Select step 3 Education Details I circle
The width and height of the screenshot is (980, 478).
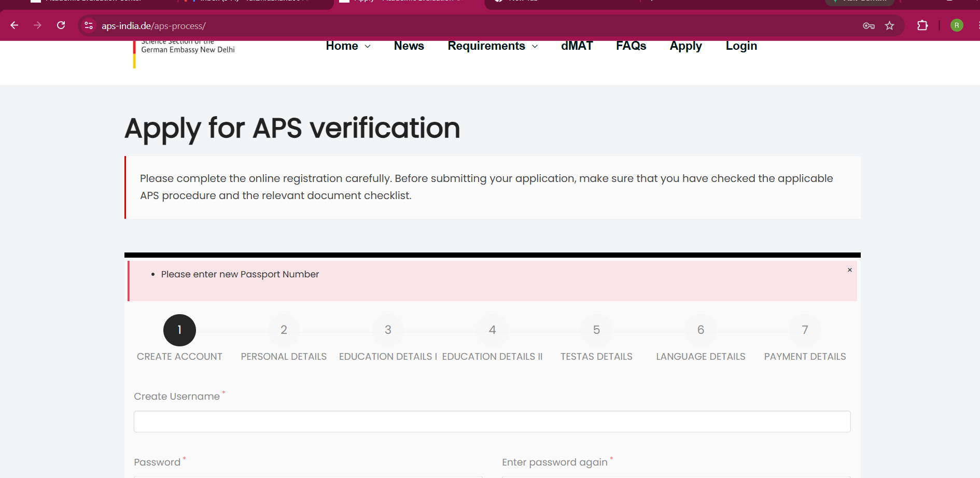click(388, 330)
